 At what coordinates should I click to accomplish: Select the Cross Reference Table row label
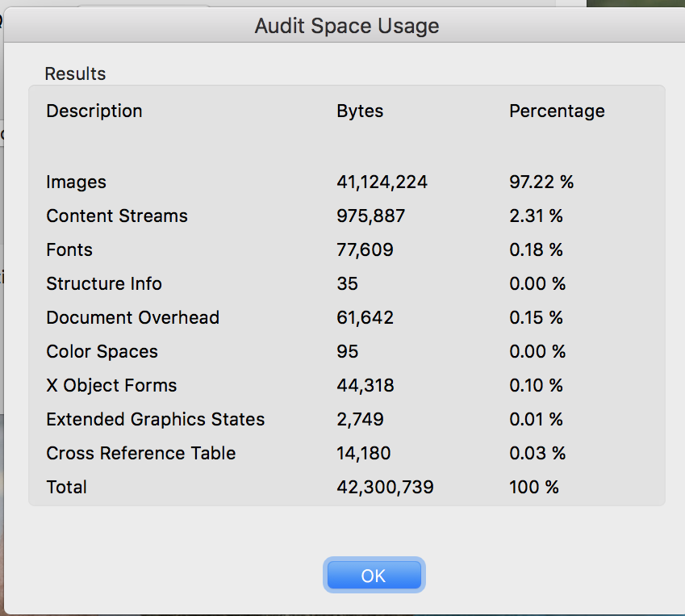[141, 454]
